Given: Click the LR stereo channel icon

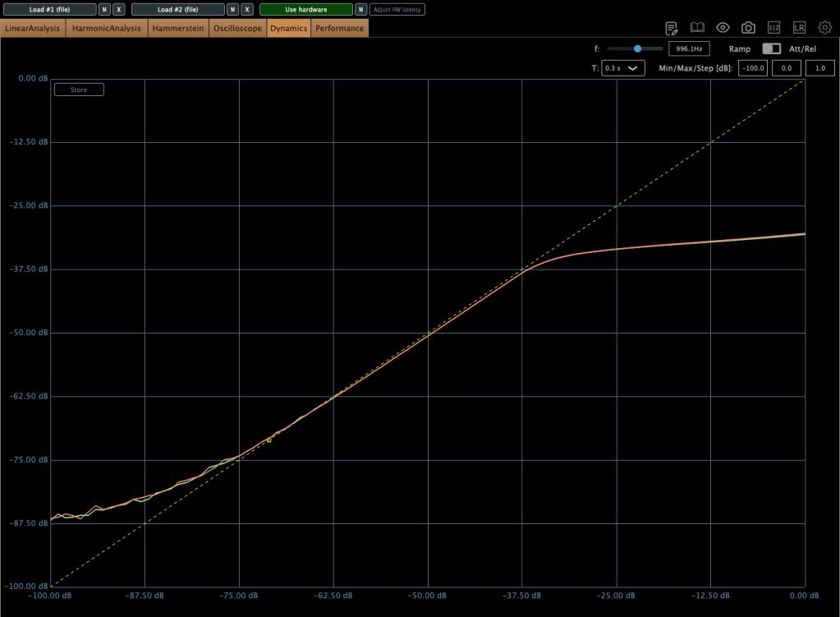Looking at the screenshot, I should pos(799,28).
